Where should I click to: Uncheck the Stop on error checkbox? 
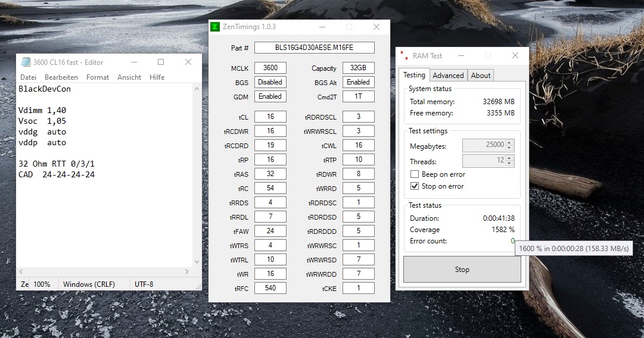415,186
